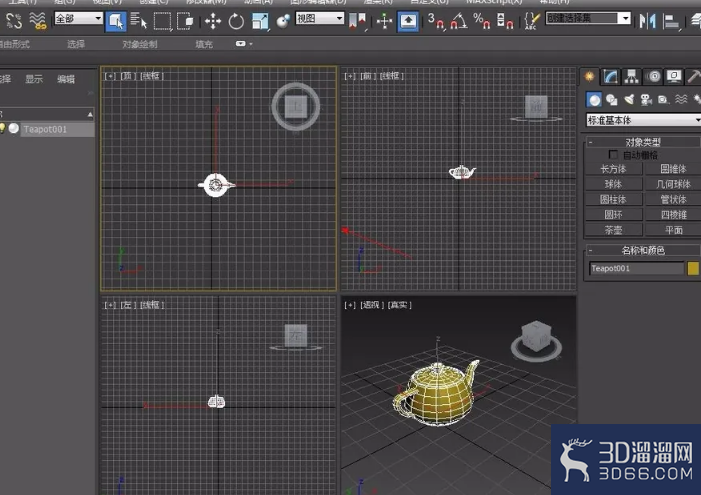Open the 编辑 menu in scene explorer
701x495 pixels.
(66, 79)
